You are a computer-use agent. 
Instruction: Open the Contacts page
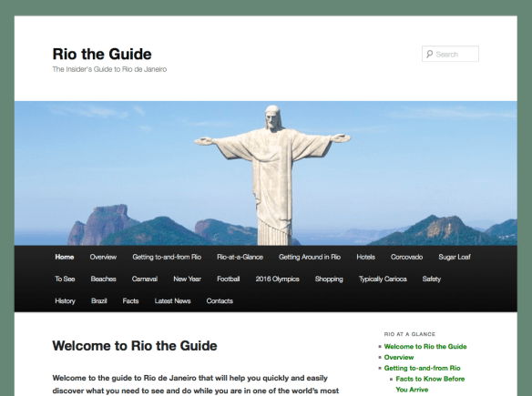tap(220, 301)
